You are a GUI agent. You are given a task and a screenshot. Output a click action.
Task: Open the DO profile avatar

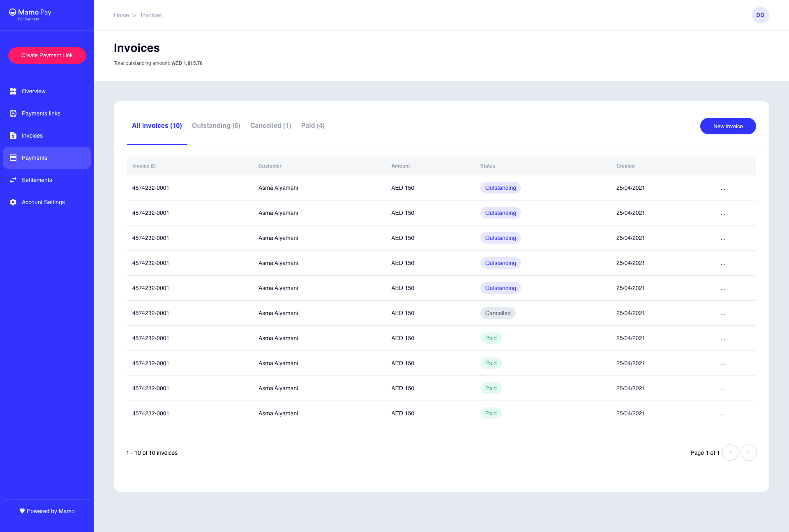[x=760, y=15]
